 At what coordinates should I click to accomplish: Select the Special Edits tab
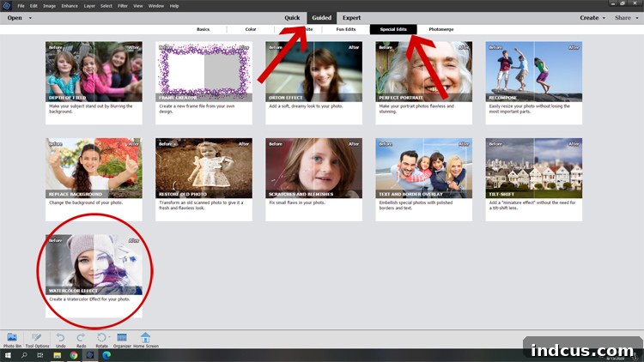393,29
